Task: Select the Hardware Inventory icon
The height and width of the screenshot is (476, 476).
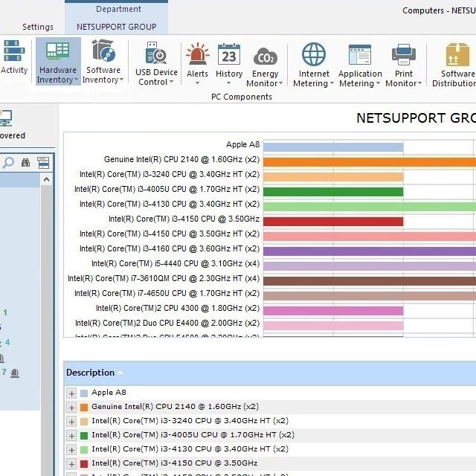Action: [x=58, y=51]
